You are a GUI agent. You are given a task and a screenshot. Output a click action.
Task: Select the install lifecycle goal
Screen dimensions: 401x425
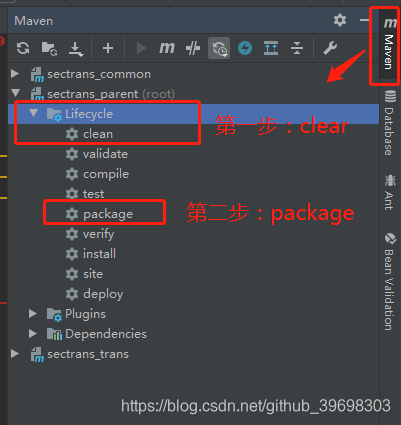coord(99,254)
